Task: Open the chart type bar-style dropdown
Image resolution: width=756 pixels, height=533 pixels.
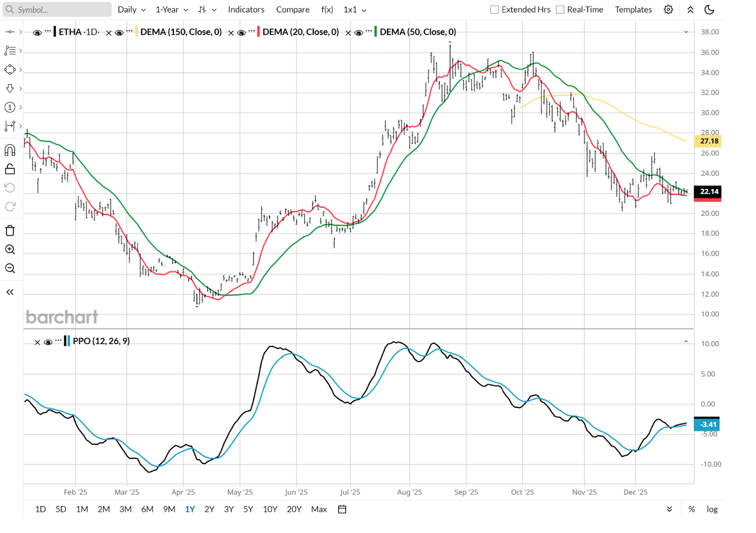Action: pos(207,9)
